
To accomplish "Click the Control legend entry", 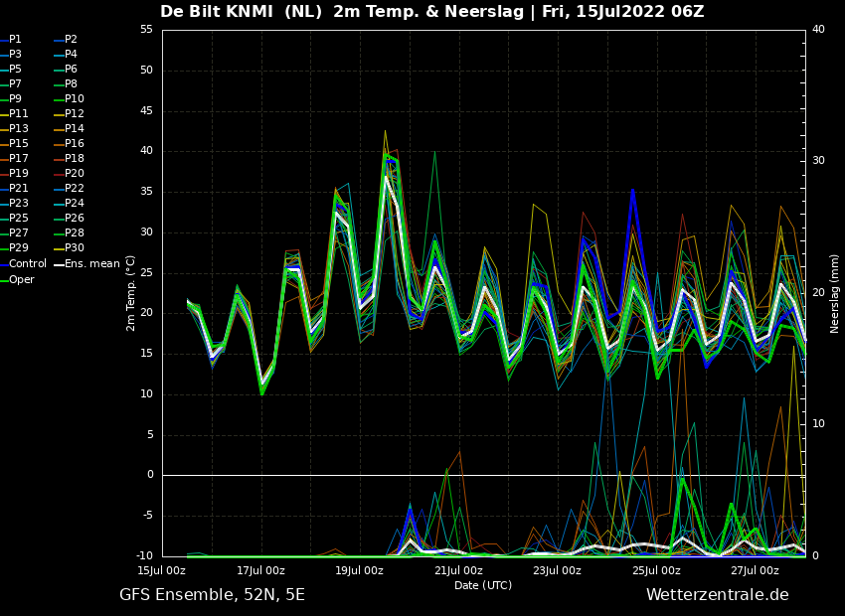I will click(x=24, y=264).
